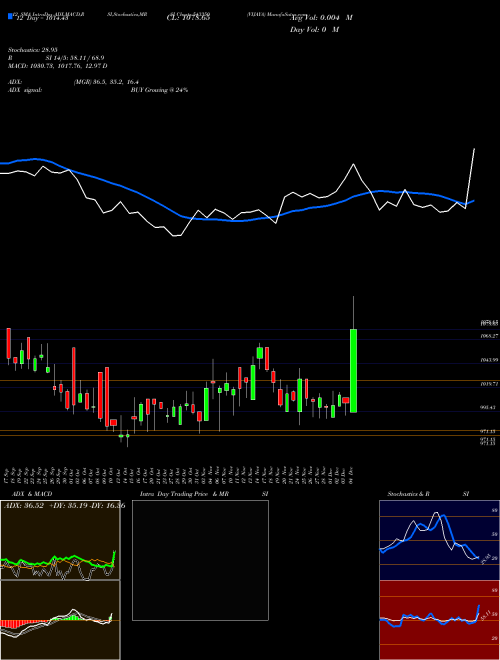
Task: Click the empty intraday trading price panel
Action: pos(200,560)
